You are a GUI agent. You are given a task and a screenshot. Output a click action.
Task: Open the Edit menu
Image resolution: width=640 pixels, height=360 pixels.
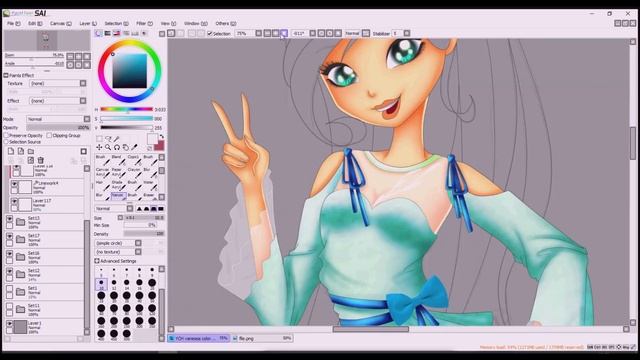[x=35, y=24]
